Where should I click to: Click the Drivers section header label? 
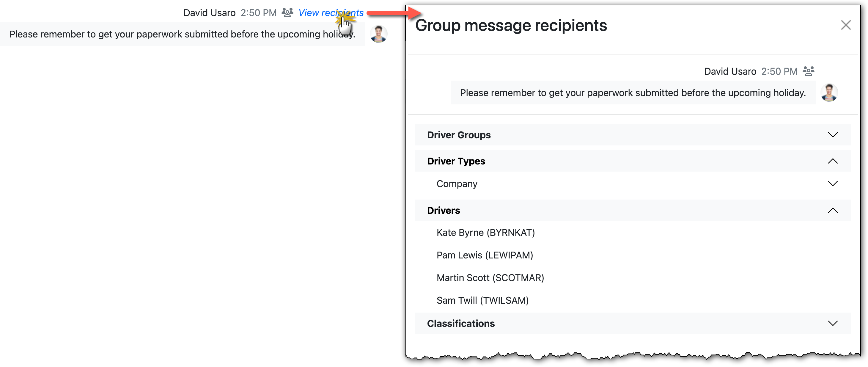click(x=444, y=210)
